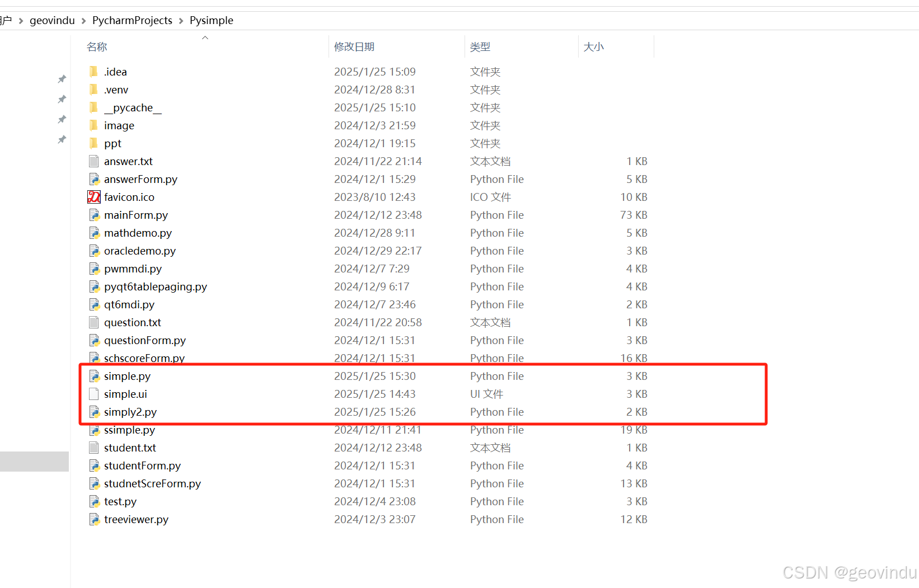Click the qt6mdi.py Python file icon
The width and height of the screenshot is (919, 588).
94,304
